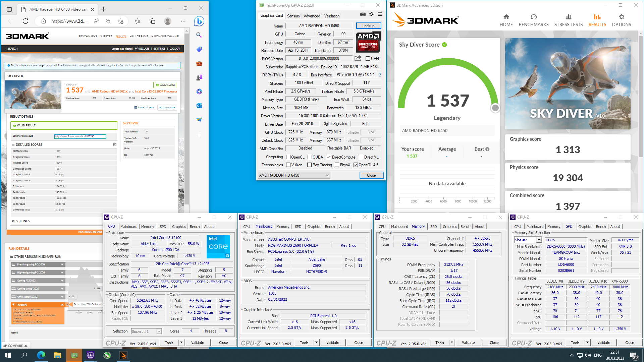
Task: Toggle CUDA checkbox in GPU-Z
Action: coord(310,157)
